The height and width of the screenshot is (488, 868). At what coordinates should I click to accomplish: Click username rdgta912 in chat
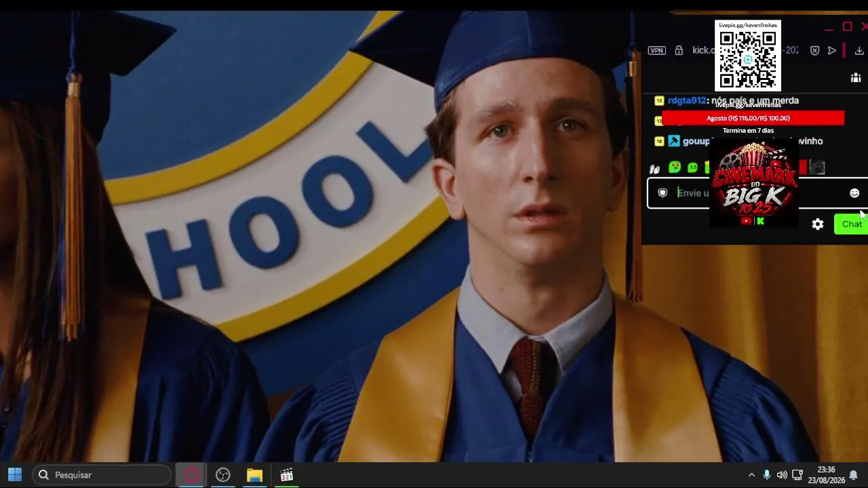pos(687,100)
